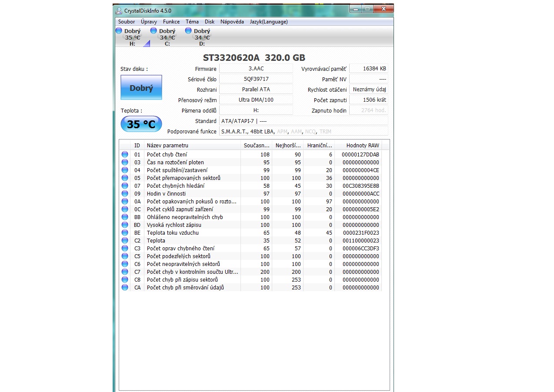
Task: Open the Soubor menu
Action: coord(127,22)
